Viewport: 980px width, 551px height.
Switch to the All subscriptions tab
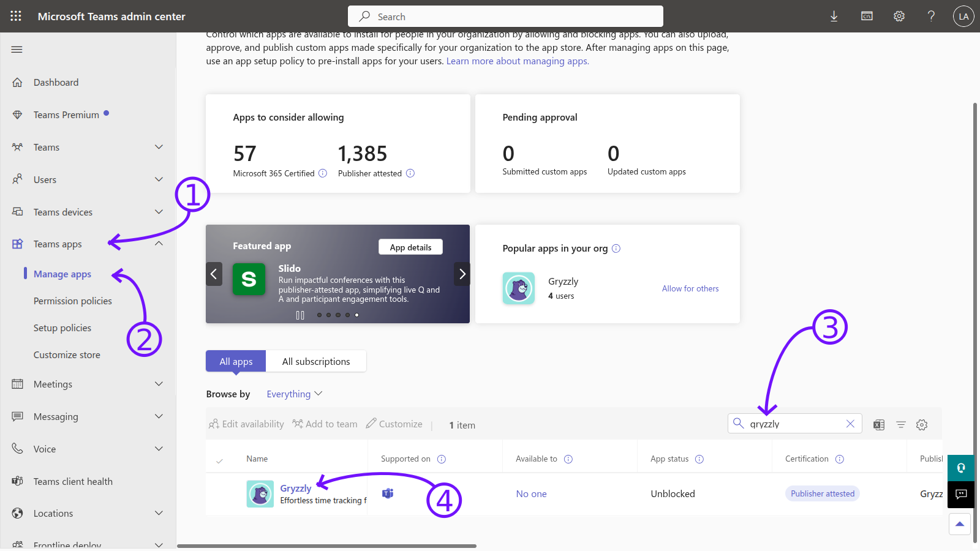coord(316,361)
